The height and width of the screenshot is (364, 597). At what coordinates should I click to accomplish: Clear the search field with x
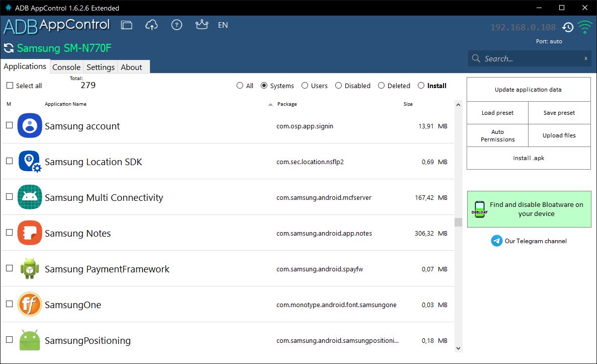[585, 58]
